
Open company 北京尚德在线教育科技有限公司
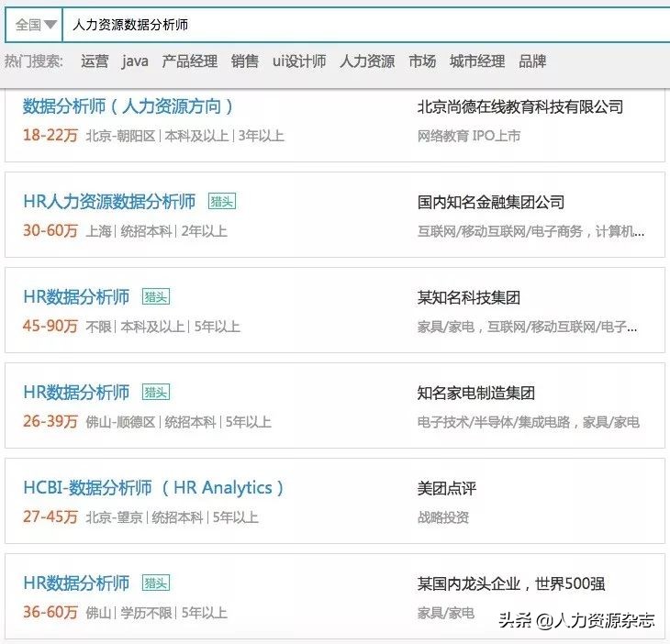(520, 106)
